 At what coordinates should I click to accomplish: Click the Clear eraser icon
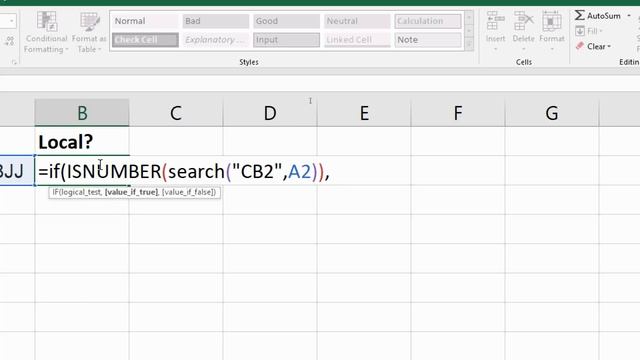coord(580,46)
